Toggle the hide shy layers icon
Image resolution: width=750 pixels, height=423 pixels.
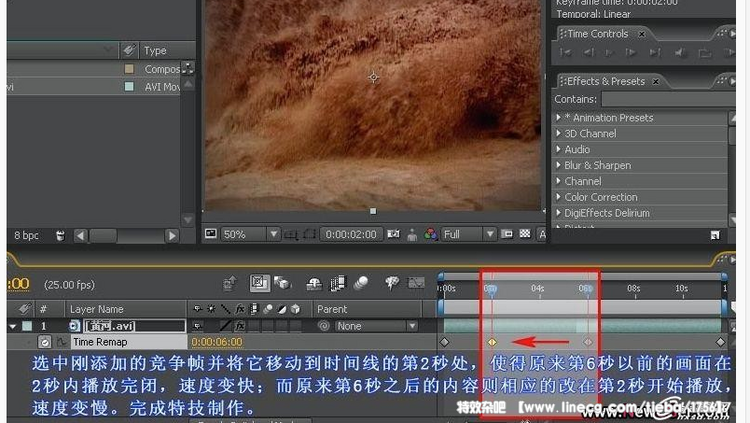click(314, 284)
